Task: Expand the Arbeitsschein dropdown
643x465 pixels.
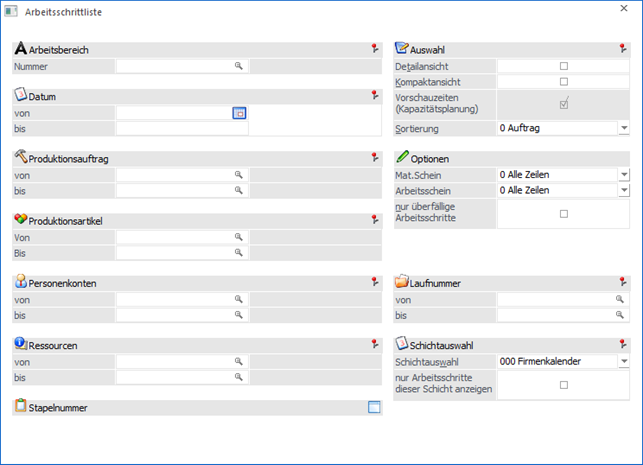Action: [623, 190]
